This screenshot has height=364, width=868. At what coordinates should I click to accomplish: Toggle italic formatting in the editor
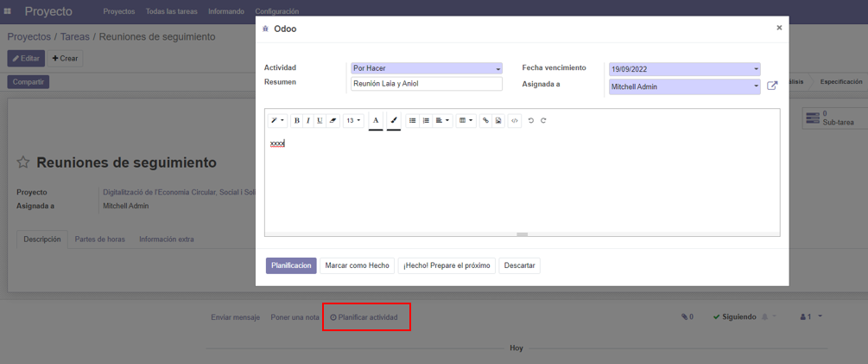click(308, 120)
